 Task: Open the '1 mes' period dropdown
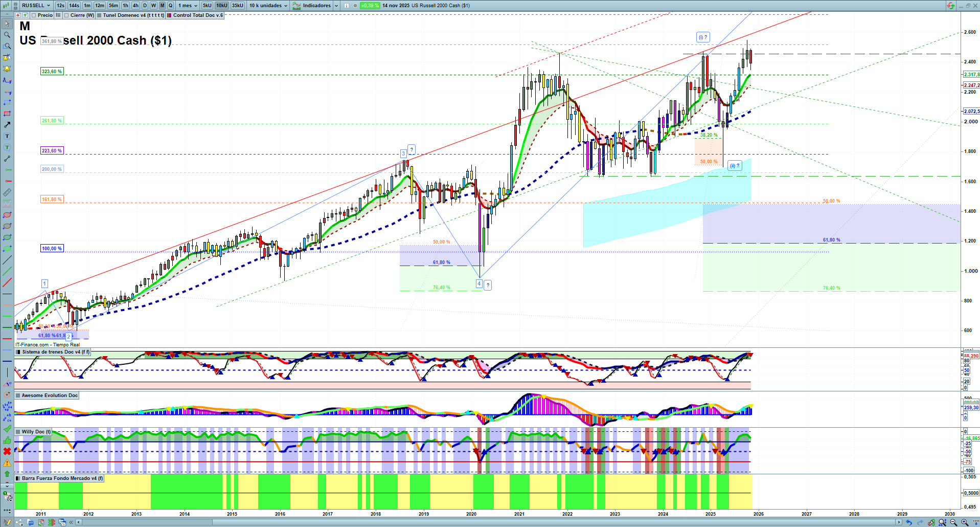pyautogui.click(x=188, y=6)
